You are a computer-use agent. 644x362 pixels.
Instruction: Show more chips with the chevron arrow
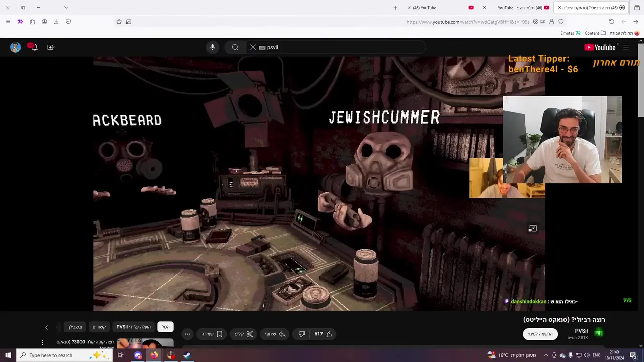(x=46, y=327)
